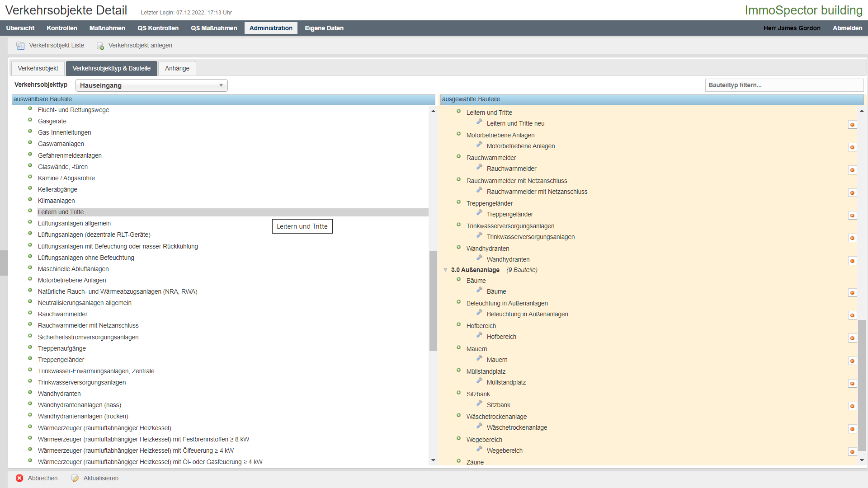
Task: Click the red Abbrechen cancel icon
Action: [19, 478]
